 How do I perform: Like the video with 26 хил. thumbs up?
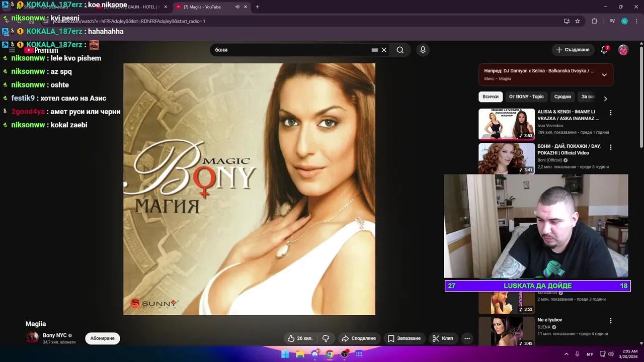pos(300,338)
